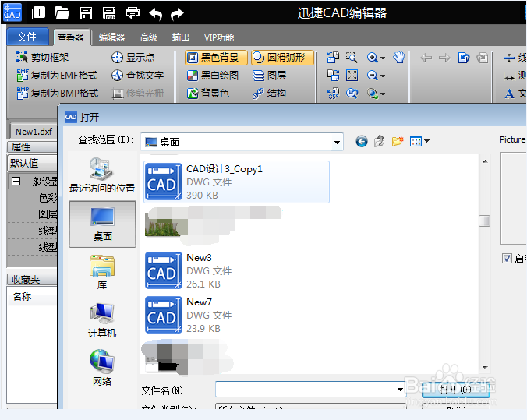Open 库 libraries in places bar
The height and width of the screenshot is (420, 527).
tap(102, 272)
